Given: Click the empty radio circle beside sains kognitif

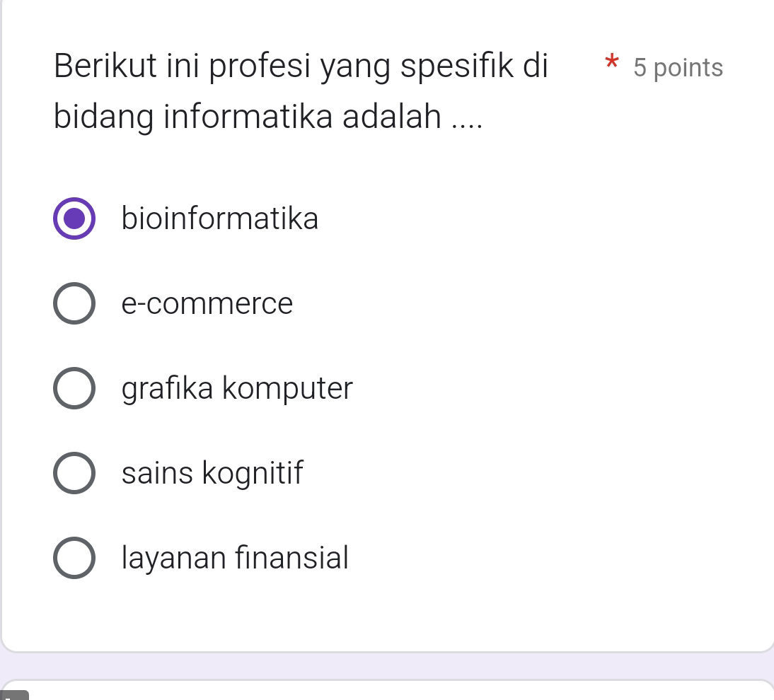Looking at the screenshot, I should click(x=74, y=473).
